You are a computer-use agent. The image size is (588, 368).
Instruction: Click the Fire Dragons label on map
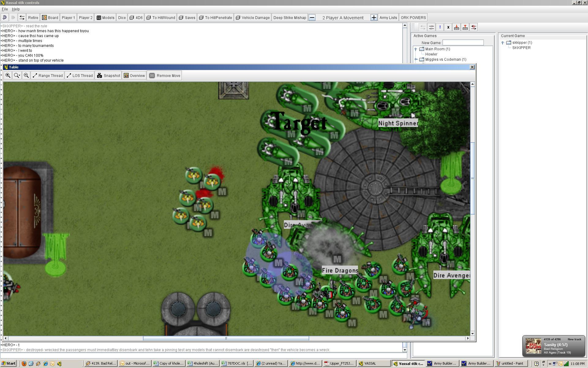pyautogui.click(x=340, y=270)
